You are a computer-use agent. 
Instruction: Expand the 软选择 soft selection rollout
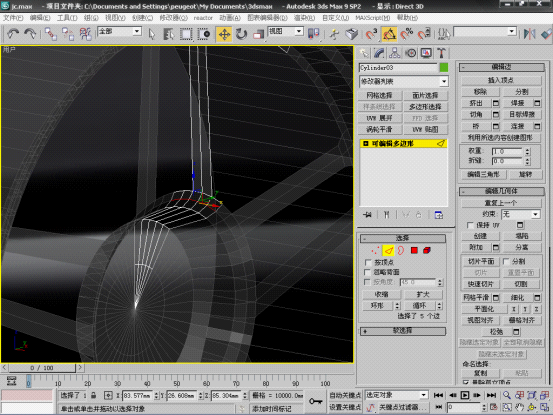pos(403,331)
